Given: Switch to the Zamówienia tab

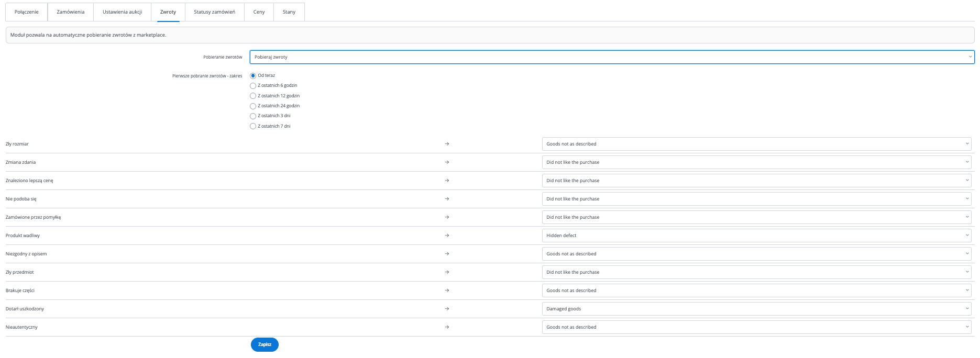Looking at the screenshot, I should [70, 12].
